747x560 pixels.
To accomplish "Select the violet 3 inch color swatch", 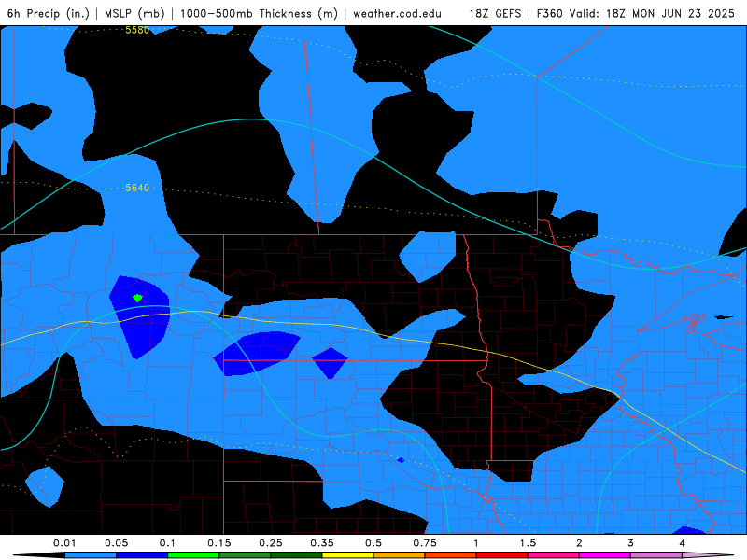I will (x=656, y=555).
